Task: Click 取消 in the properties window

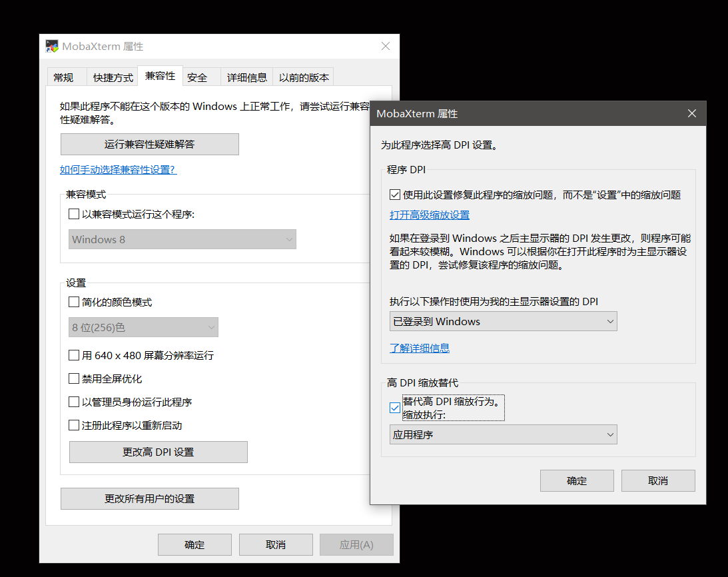Action: tap(276, 544)
